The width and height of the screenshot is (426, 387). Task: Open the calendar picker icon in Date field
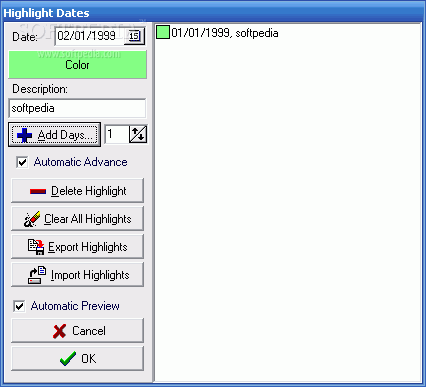pyautogui.click(x=135, y=36)
